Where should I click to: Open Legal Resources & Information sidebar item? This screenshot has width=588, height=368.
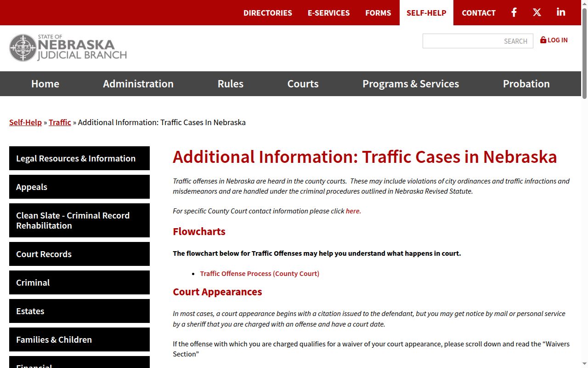tap(79, 158)
